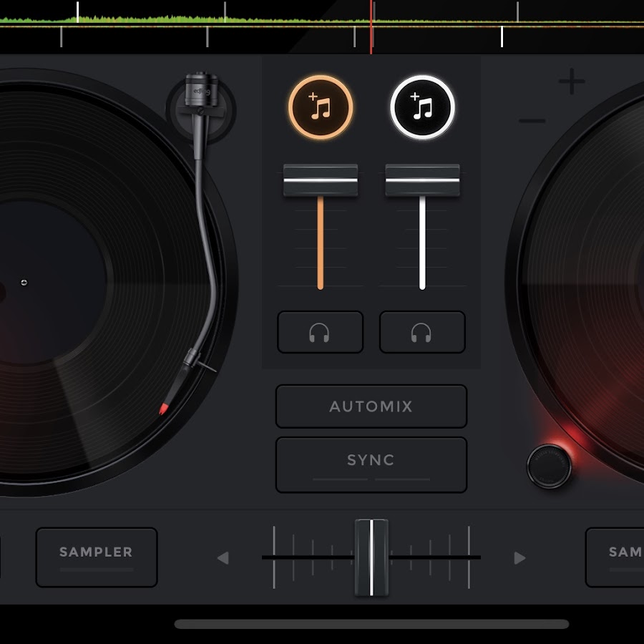This screenshot has width=644, height=644.
Task: Tap the iOS home indicator bar
Action: 371,624
